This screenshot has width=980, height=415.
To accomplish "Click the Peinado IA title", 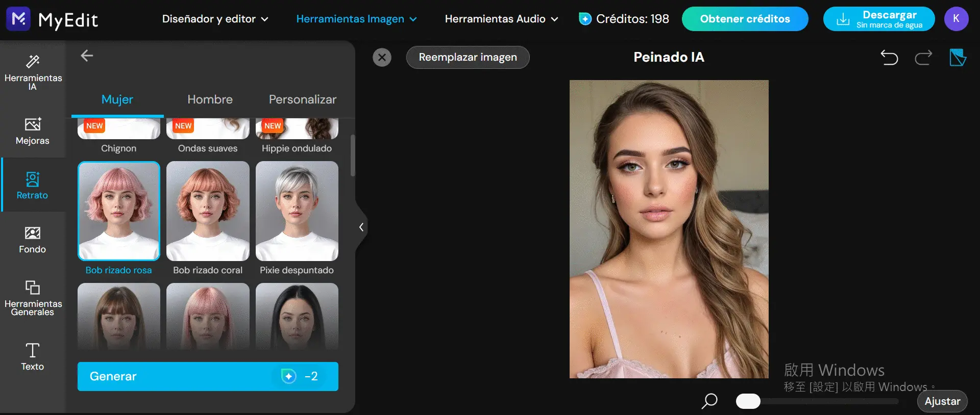I will (x=669, y=57).
